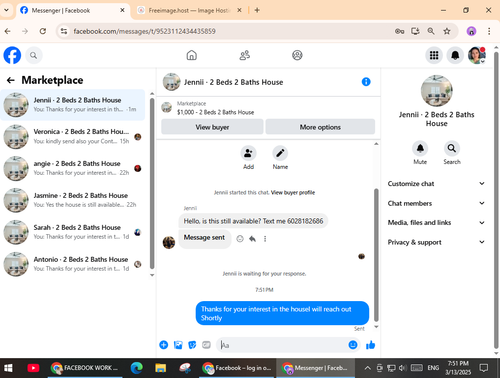Image resolution: width=500 pixels, height=378 pixels.
Task: Click the browser address bar URL
Action: click(144, 31)
